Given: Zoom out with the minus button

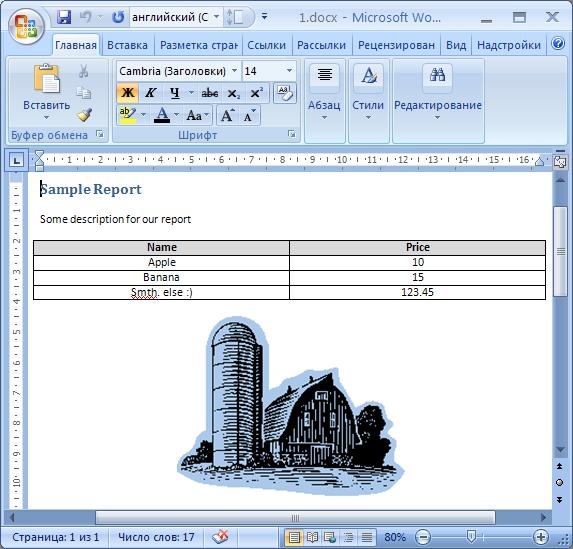Looking at the screenshot, I should [x=423, y=537].
